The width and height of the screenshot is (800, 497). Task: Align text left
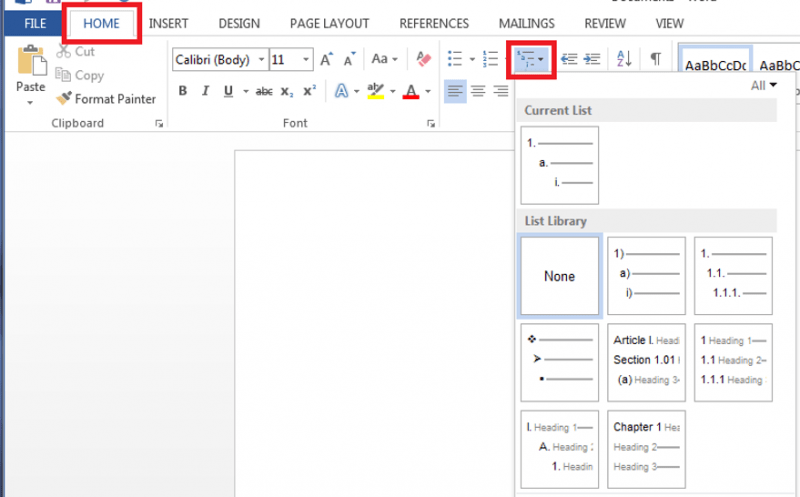pos(455,91)
